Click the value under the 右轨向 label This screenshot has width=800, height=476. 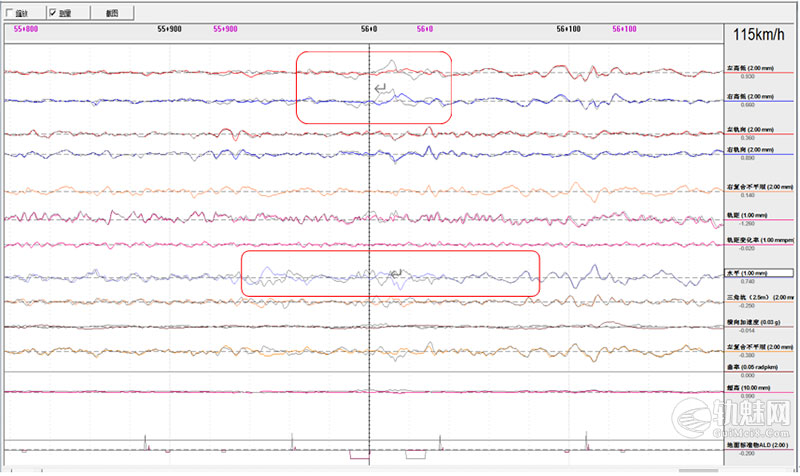click(747, 158)
